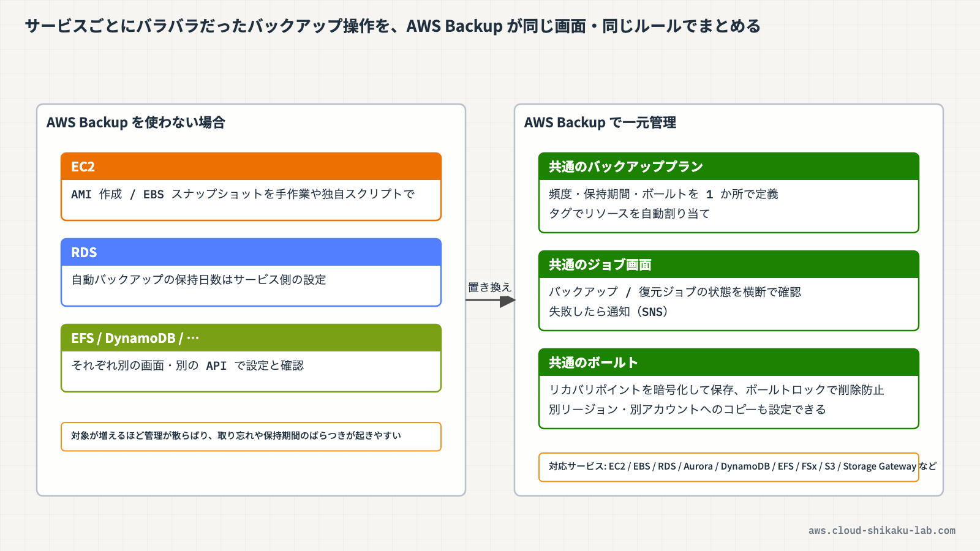980x551 pixels.
Task: Select the line "別リージョン・別アカウントへのコピーも設定できる"
Action: 687,410
